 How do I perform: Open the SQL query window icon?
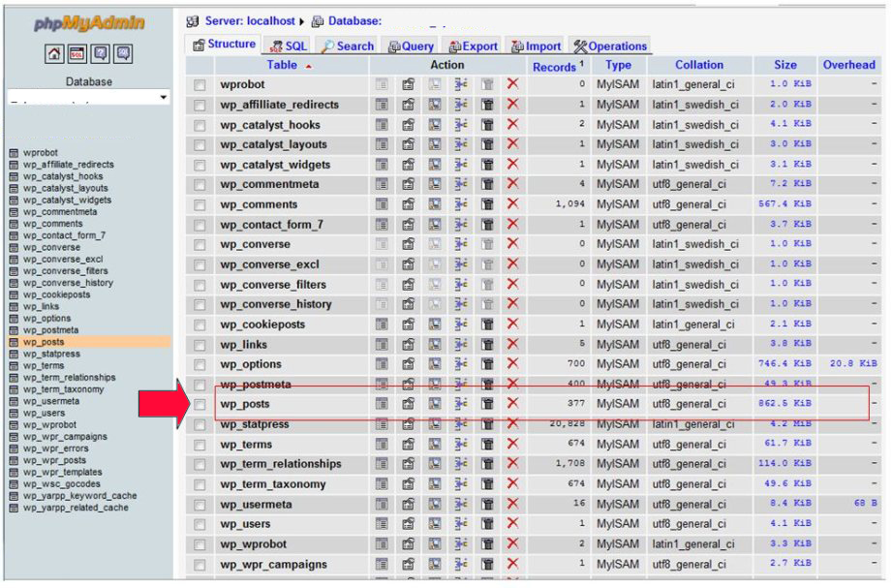pos(77,54)
